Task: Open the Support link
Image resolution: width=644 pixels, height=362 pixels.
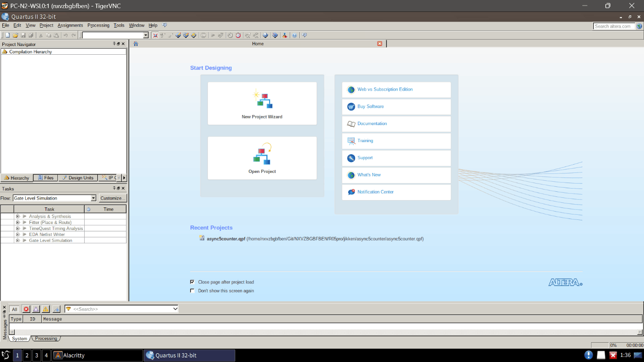Action: click(365, 158)
